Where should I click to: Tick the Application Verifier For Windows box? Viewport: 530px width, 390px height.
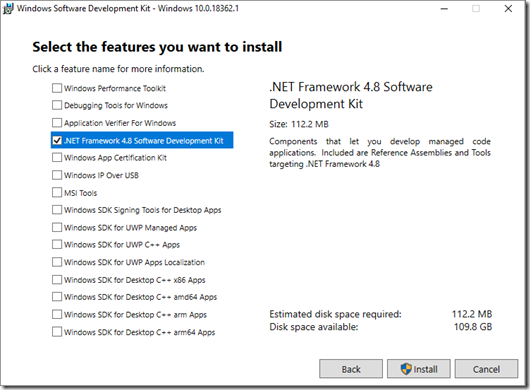pos(57,123)
